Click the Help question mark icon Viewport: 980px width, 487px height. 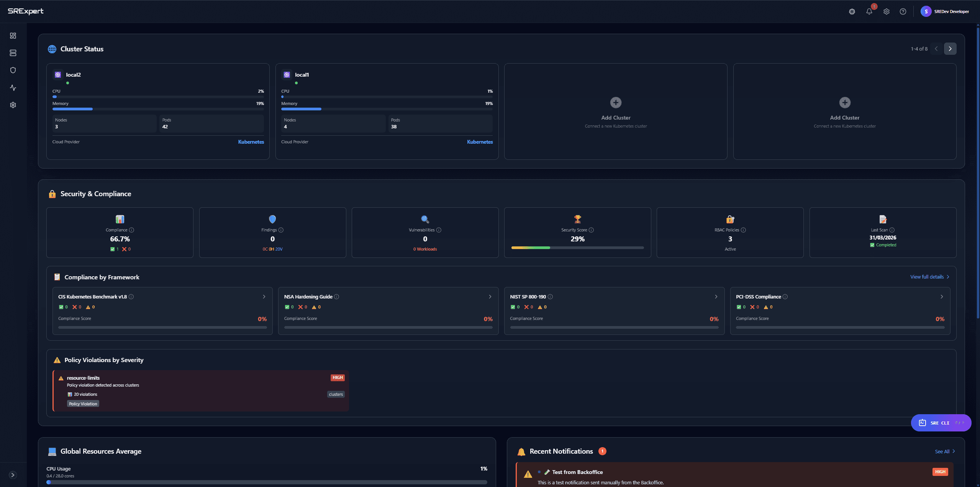pos(903,11)
